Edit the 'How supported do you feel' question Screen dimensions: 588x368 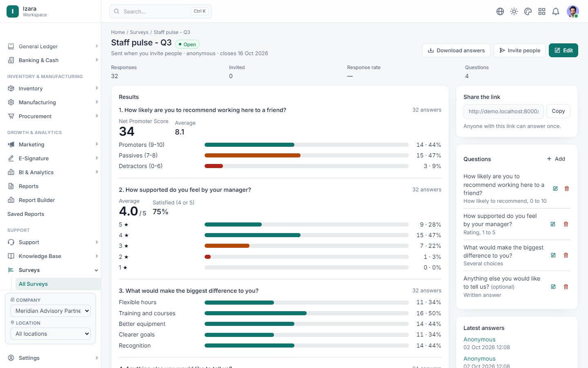point(553,224)
